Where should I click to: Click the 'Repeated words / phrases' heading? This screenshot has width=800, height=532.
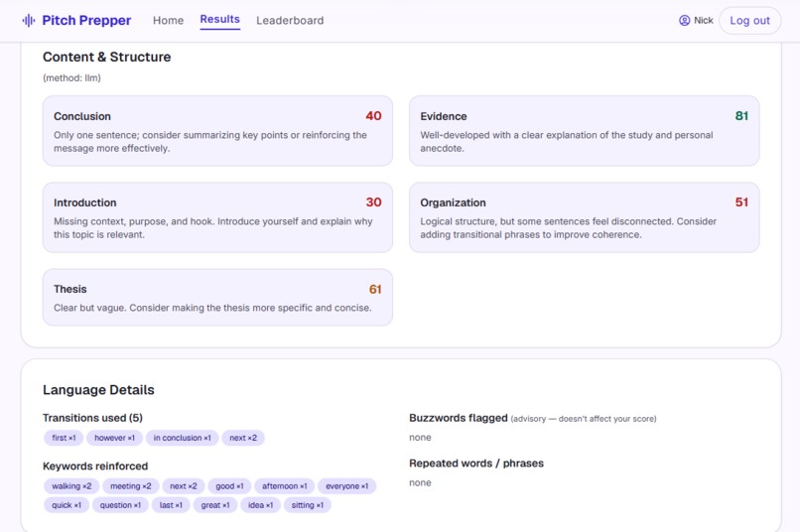point(476,464)
